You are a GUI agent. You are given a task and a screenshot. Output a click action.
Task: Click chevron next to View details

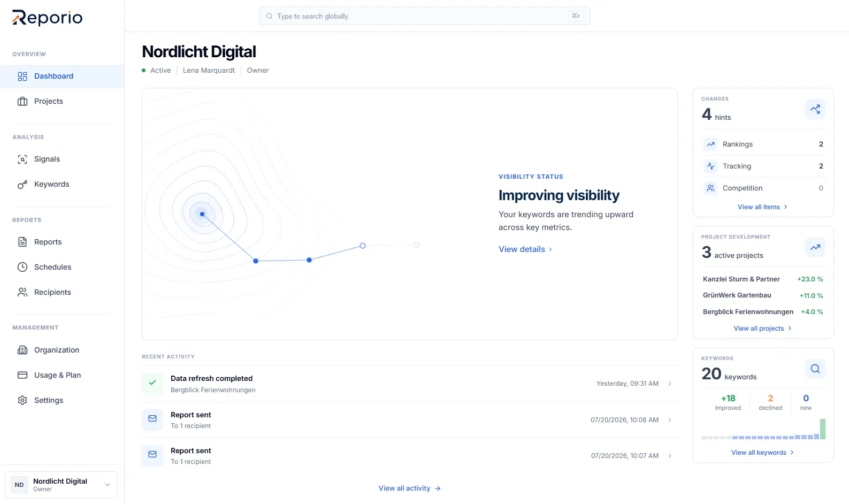tap(550, 250)
